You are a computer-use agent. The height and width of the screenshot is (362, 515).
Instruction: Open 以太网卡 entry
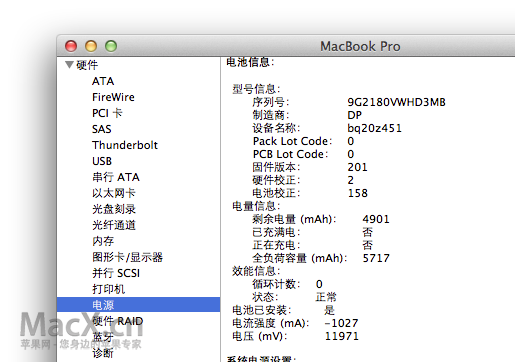pyautogui.click(x=114, y=193)
